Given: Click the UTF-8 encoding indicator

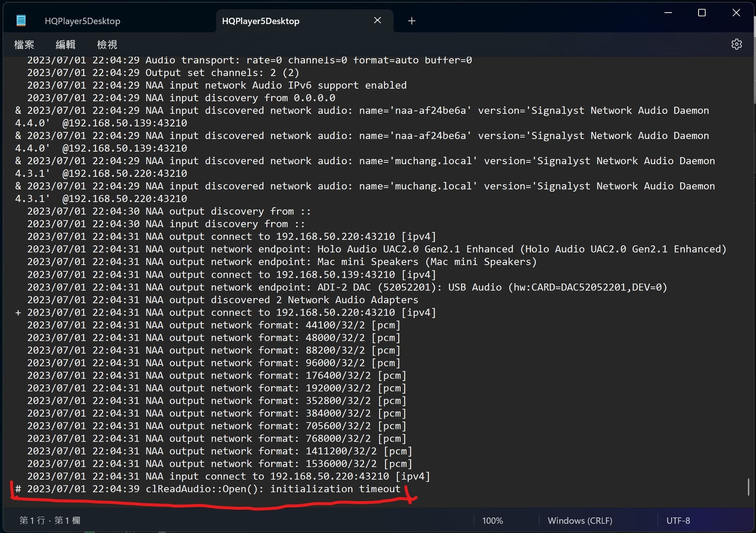Looking at the screenshot, I should pos(678,520).
